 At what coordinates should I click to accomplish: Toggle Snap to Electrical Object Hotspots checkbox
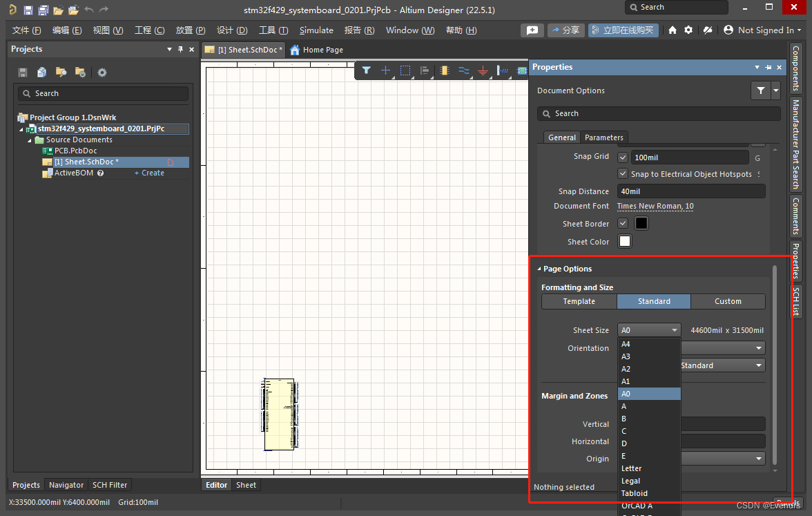point(623,173)
